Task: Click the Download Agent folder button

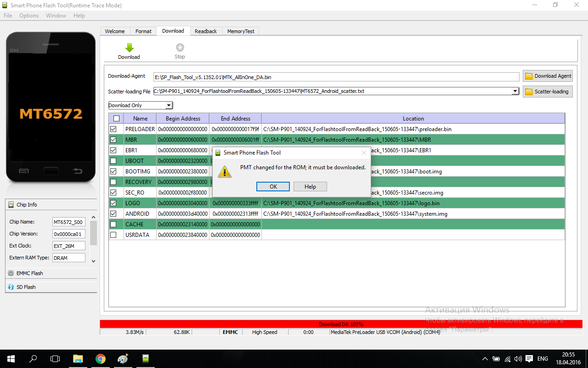Action: tap(548, 76)
